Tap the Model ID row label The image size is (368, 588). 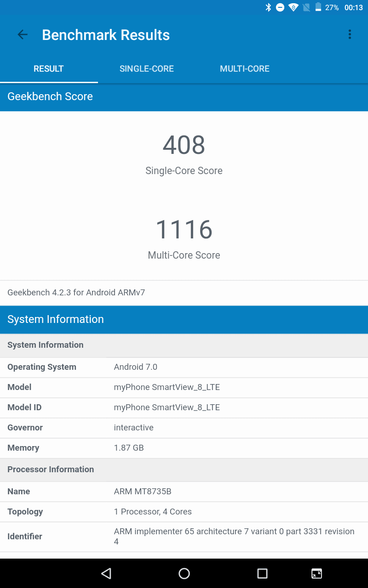25,407
